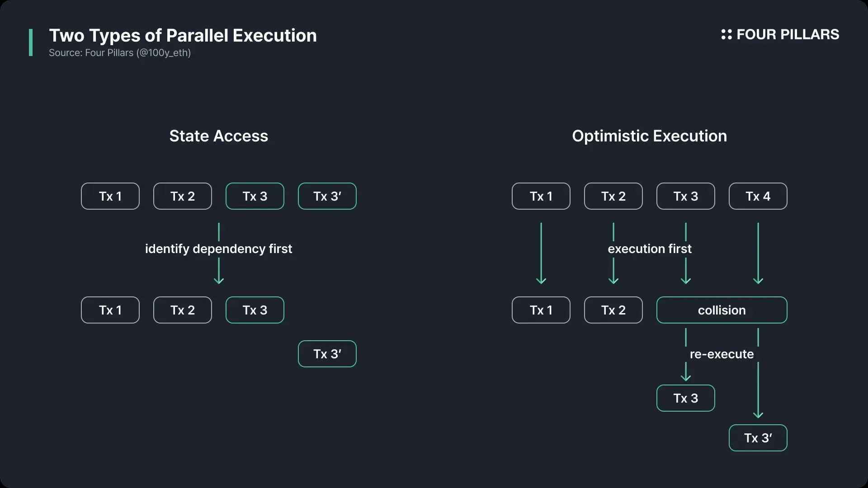Click the 're-execute' label
The height and width of the screenshot is (488, 868).
coord(722,354)
